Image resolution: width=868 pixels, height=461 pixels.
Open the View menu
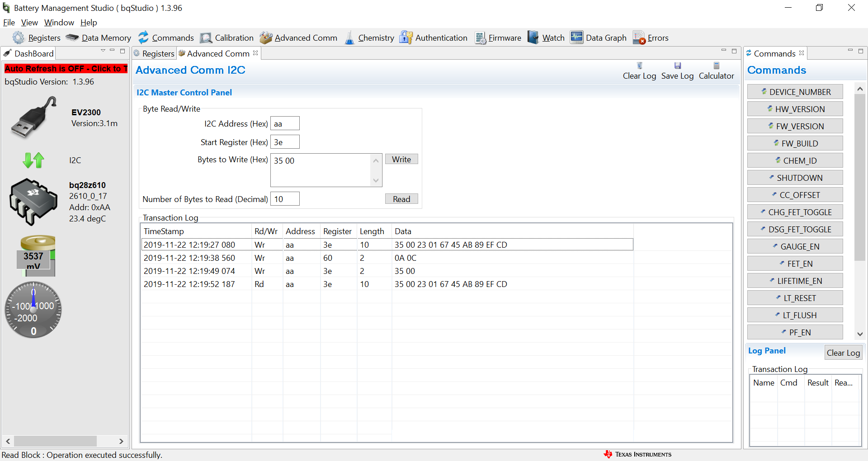(x=29, y=23)
